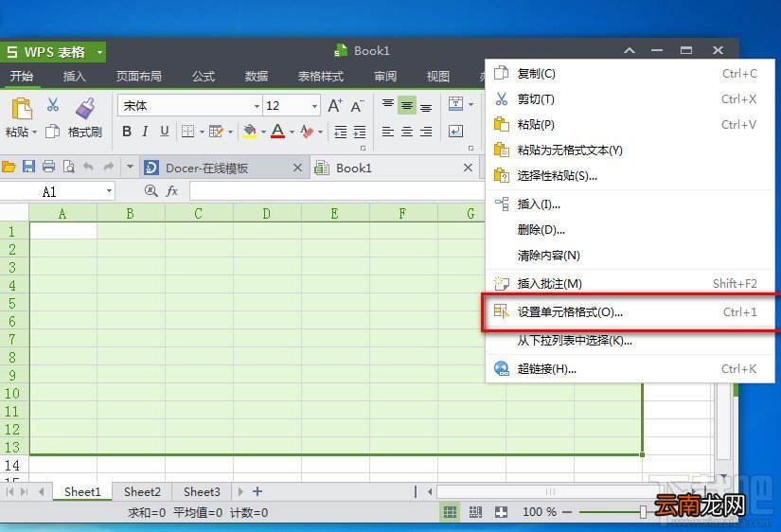Click the Cut scissors icon in the ribbon
This screenshot has height=532, width=781.
tap(53, 105)
